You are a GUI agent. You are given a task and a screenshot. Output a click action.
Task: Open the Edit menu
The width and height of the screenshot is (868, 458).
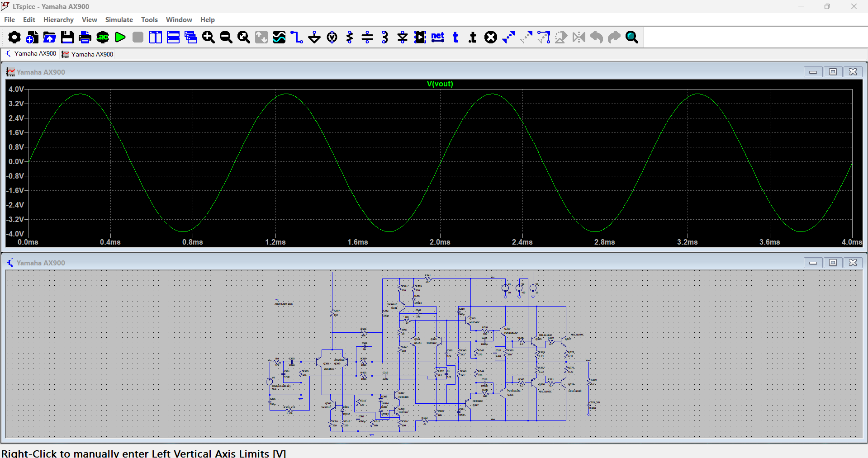[x=29, y=20]
